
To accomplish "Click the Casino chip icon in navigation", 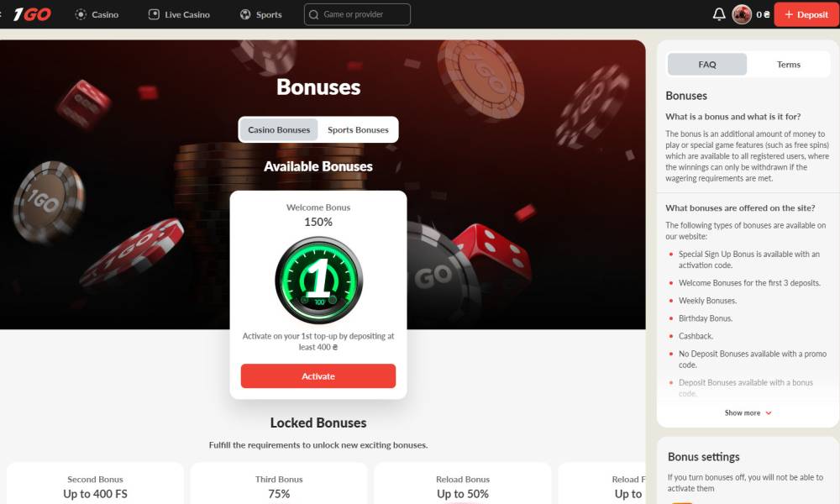I will coord(81,14).
